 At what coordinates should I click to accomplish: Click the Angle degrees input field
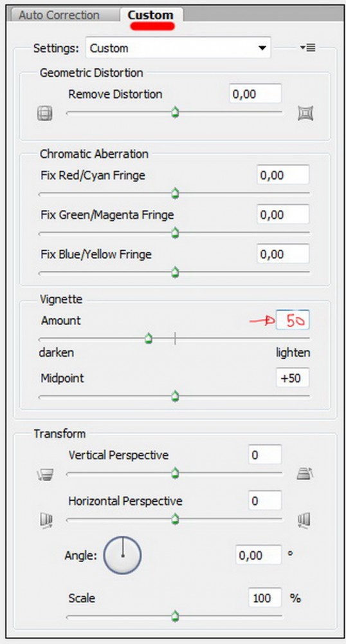pyautogui.click(x=259, y=555)
